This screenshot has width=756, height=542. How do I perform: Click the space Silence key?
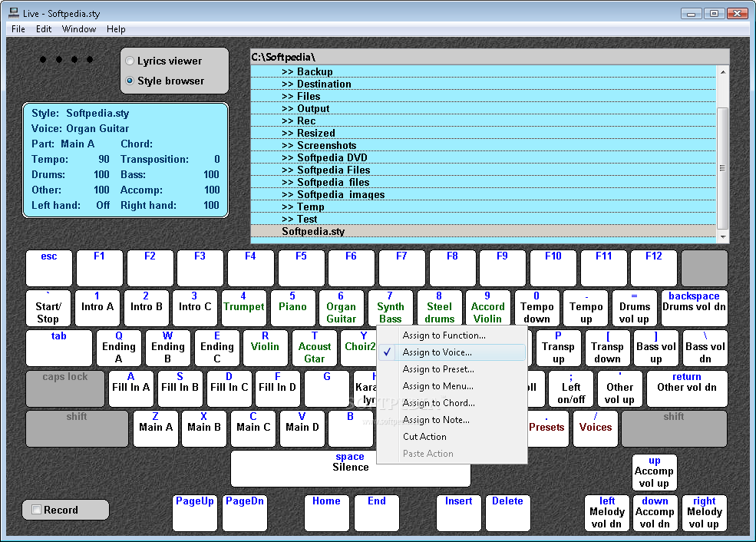(351, 468)
